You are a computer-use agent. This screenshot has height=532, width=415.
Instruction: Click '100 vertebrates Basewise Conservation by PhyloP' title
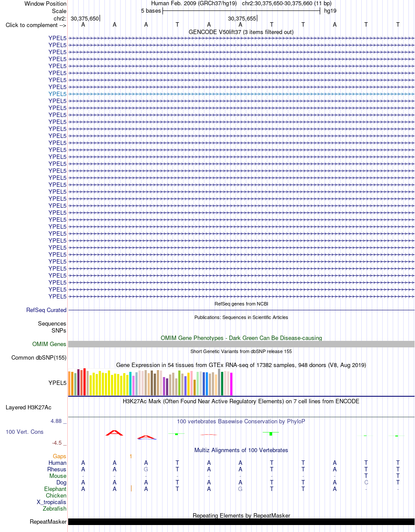click(x=241, y=421)
